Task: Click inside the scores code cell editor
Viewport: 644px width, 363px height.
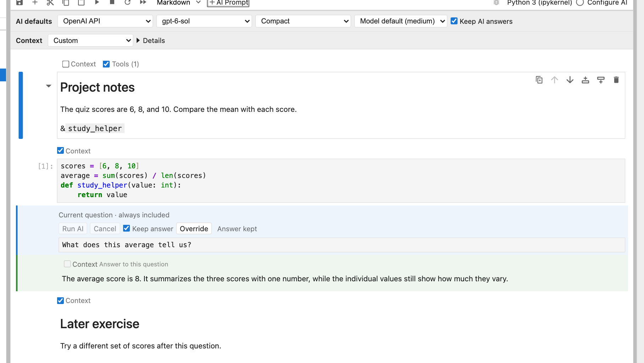Action: click(341, 180)
